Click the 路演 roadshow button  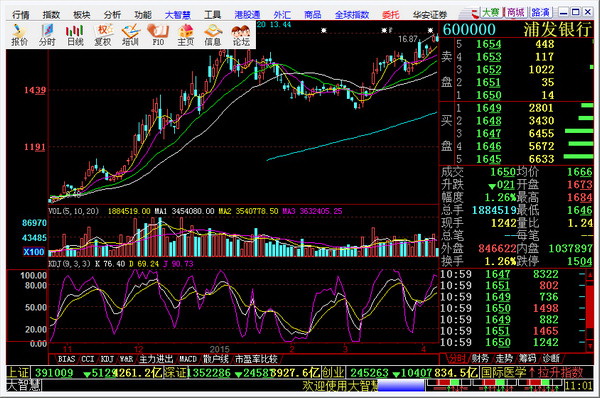(x=540, y=13)
